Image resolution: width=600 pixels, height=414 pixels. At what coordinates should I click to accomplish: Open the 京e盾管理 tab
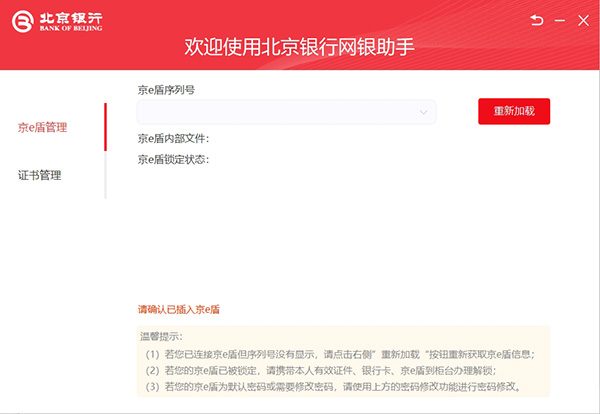[x=42, y=127]
